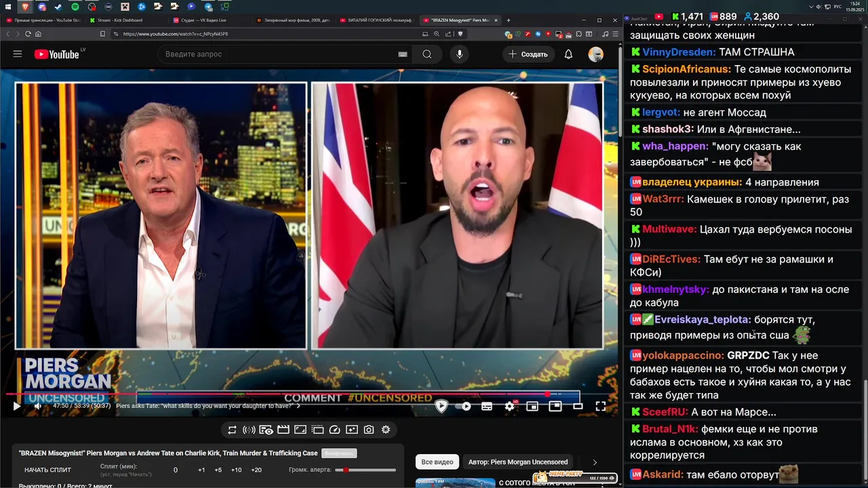This screenshot has height=488, width=868.
Task: Click username Evreiskaya_teplota in chat
Action: pos(703,320)
